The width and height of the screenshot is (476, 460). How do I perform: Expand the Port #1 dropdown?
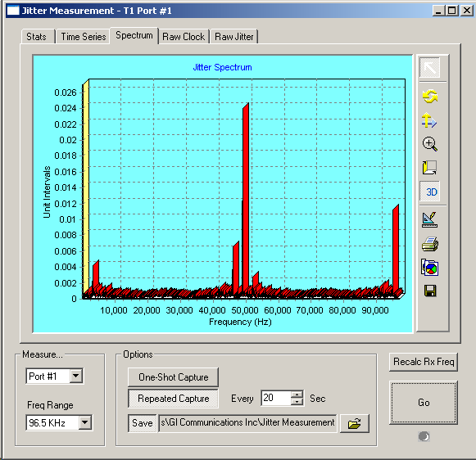coord(76,376)
